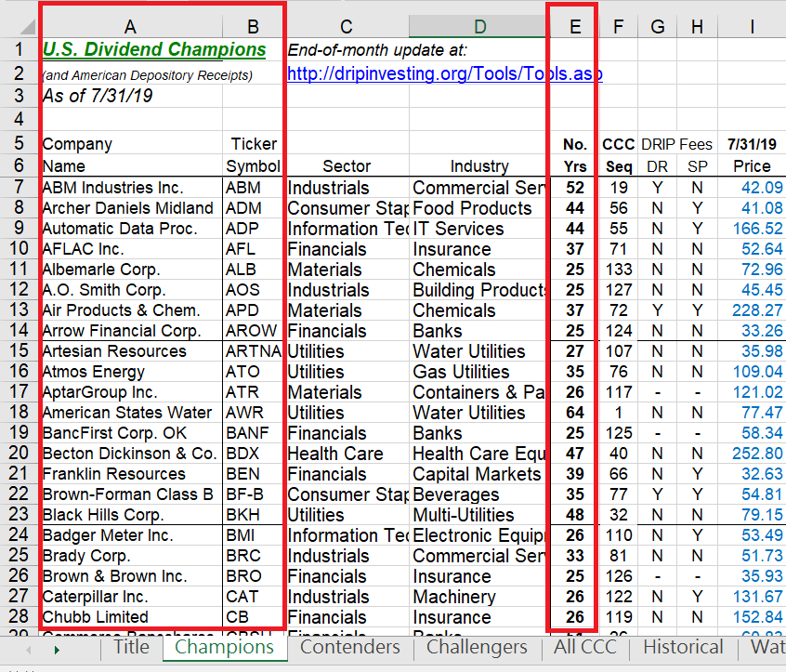Select row 23 header
786x672 pixels.
pos(20,515)
